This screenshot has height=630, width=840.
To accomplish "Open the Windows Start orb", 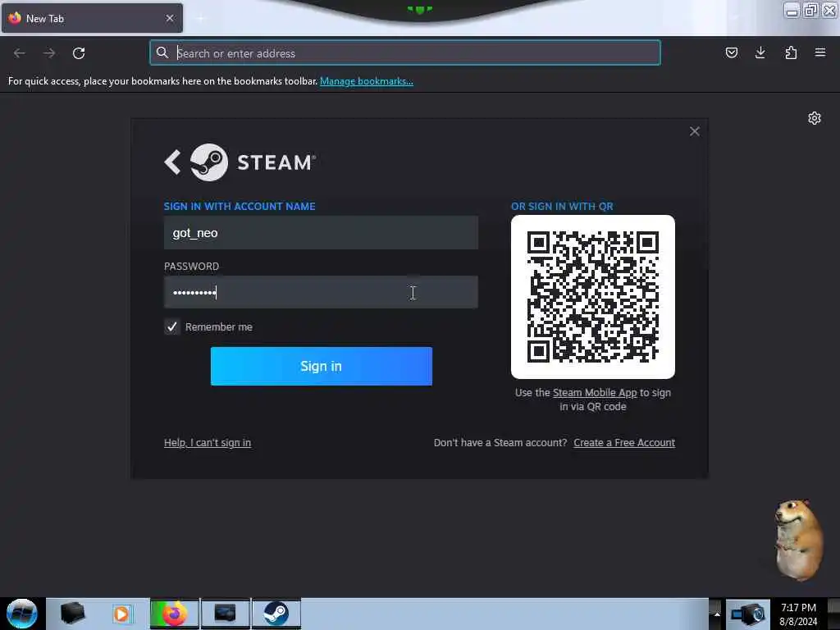I will coord(22,614).
